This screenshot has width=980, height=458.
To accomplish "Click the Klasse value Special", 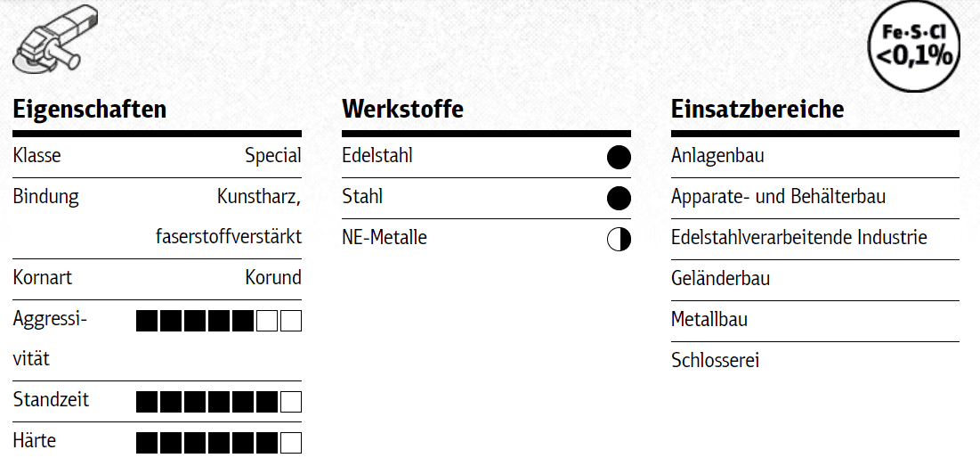I will click(x=272, y=156).
